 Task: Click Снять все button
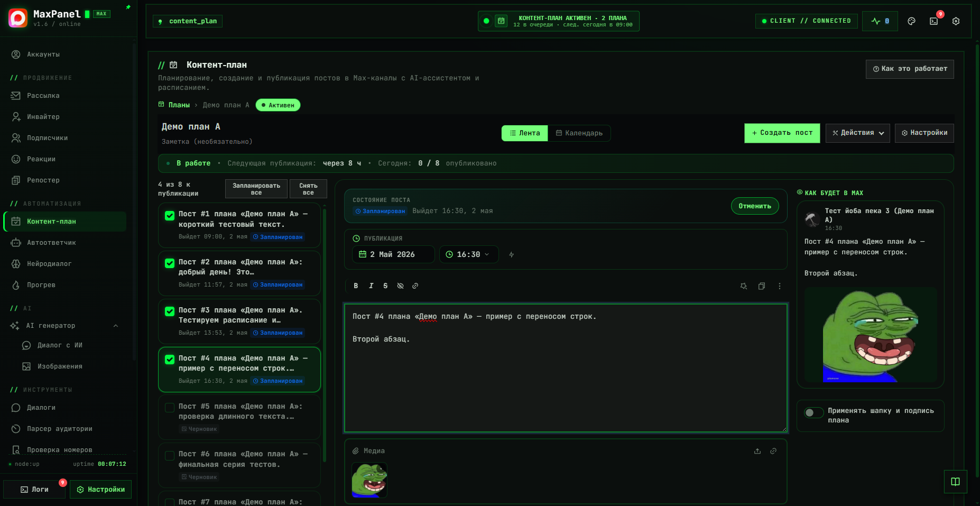pos(308,189)
